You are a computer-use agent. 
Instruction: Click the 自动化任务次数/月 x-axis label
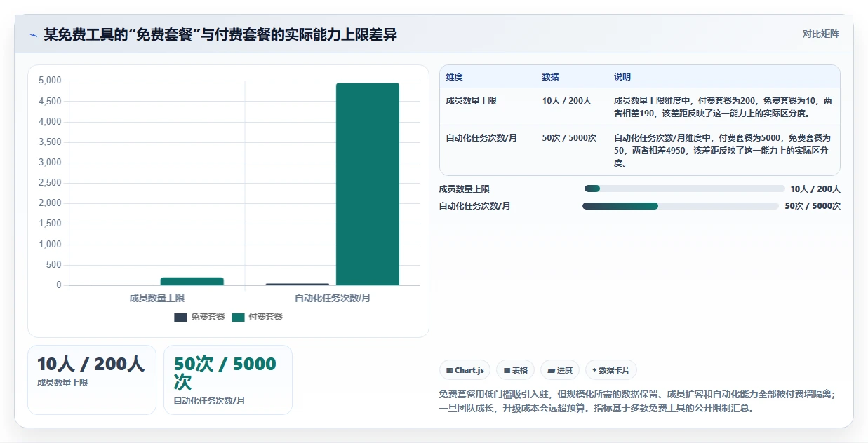click(333, 298)
